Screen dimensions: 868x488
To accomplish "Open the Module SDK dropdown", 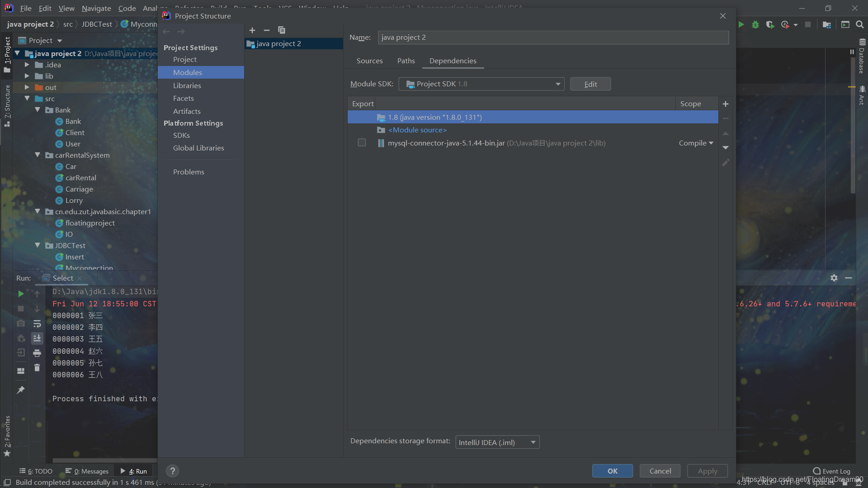I will pos(481,84).
